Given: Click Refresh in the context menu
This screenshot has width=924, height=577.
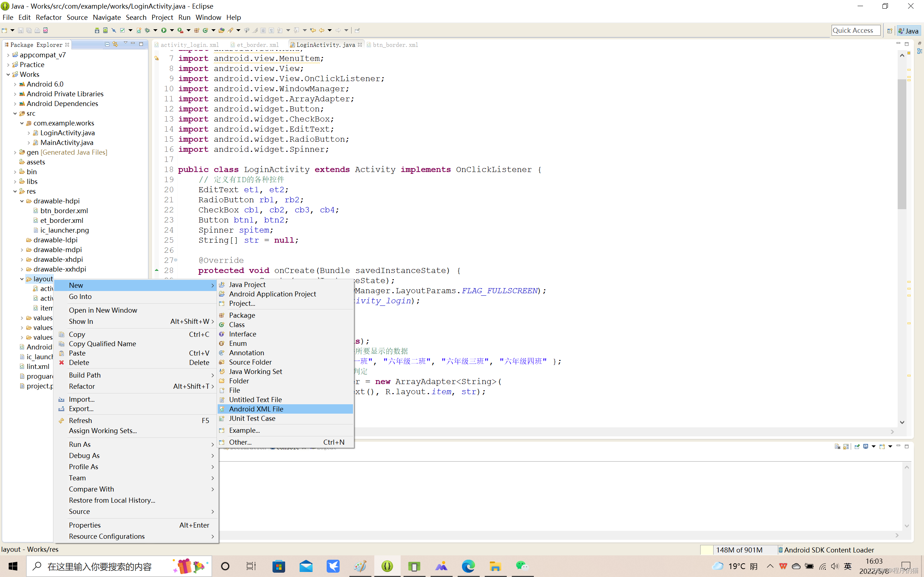Looking at the screenshot, I should pyautogui.click(x=80, y=420).
